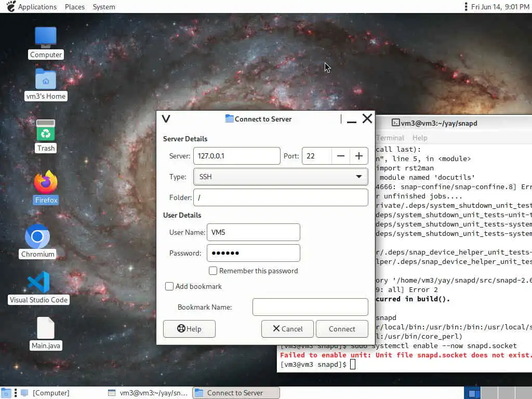Click the User Name field
Screen dimensions: 532x399
coord(254,232)
